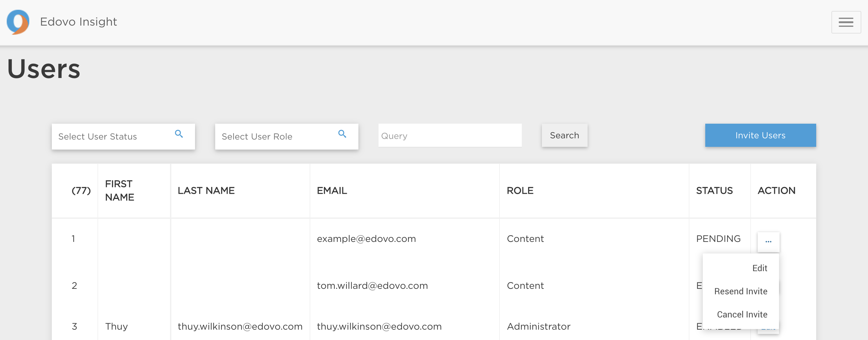Click the Cancel Invite menu option
Screen dimensions: 868x340
741,314
